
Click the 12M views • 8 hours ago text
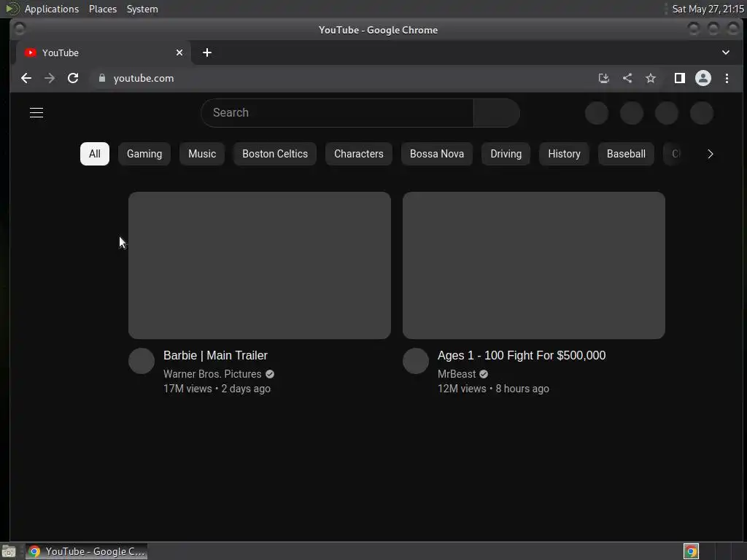pyautogui.click(x=493, y=389)
